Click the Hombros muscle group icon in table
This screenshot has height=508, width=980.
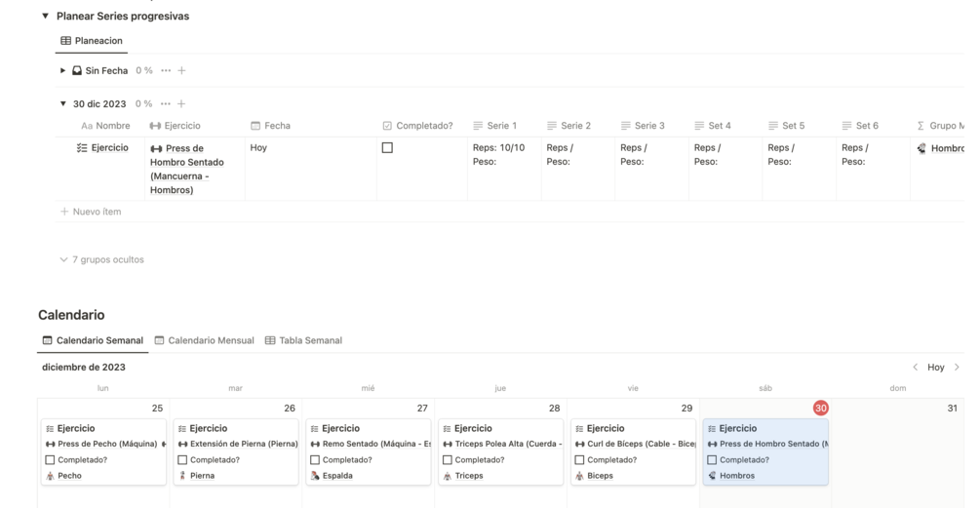pyautogui.click(x=921, y=148)
